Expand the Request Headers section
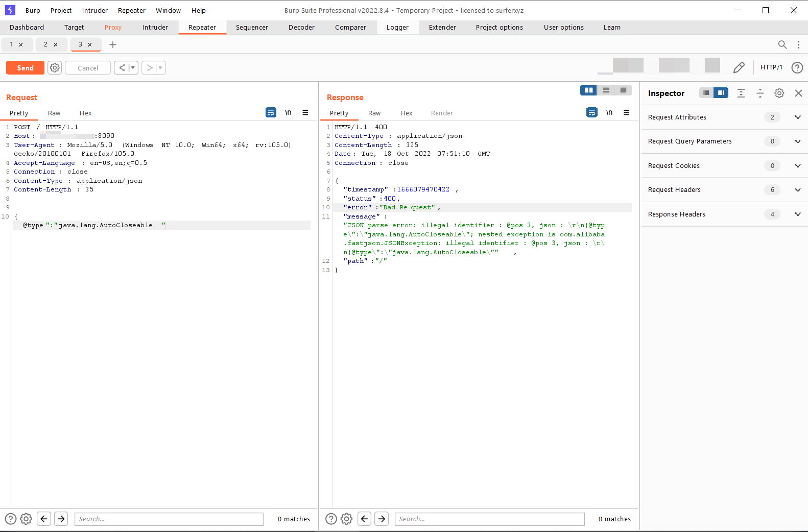Image resolution: width=808 pixels, height=532 pixels. click(x=797, y=190)
